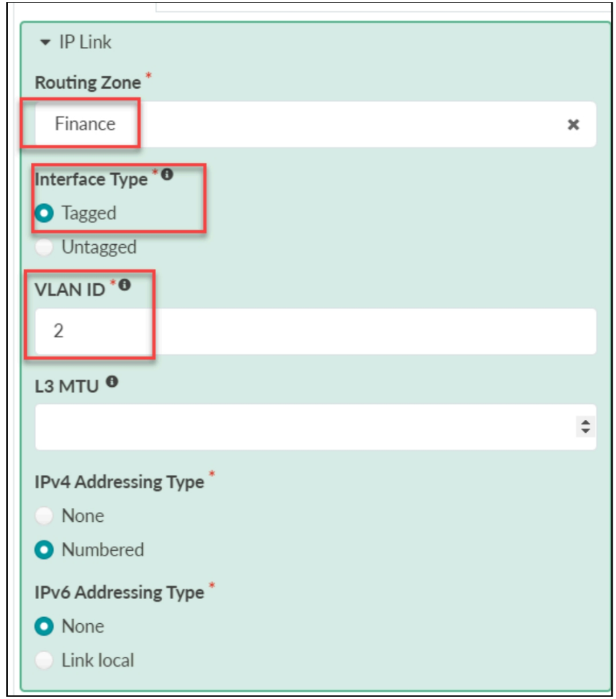Decrease L3 MTU with the down arrow
The image size is (616, 699).
[586, 431]
